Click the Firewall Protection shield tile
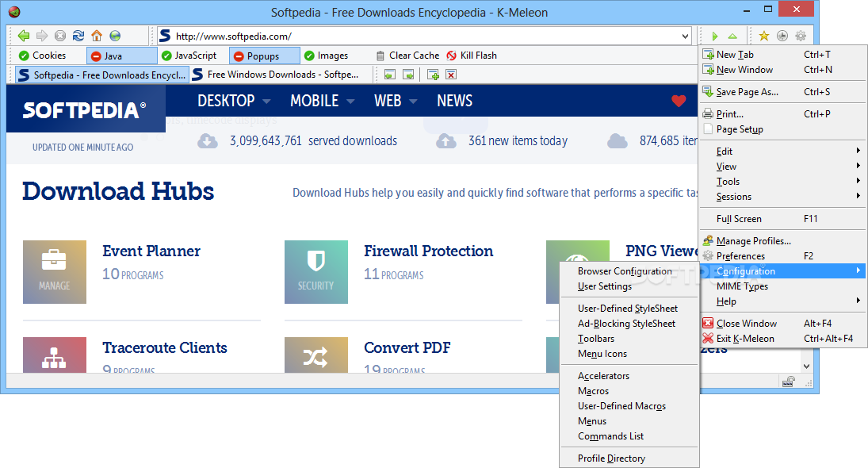The height and width of the screenshot is (468, 868). point(316,272)
